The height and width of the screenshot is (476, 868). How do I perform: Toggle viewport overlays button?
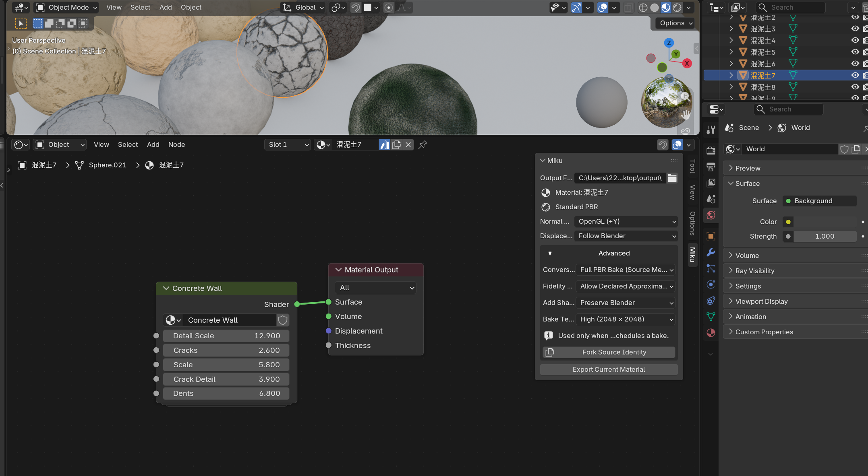click(603, 7)
